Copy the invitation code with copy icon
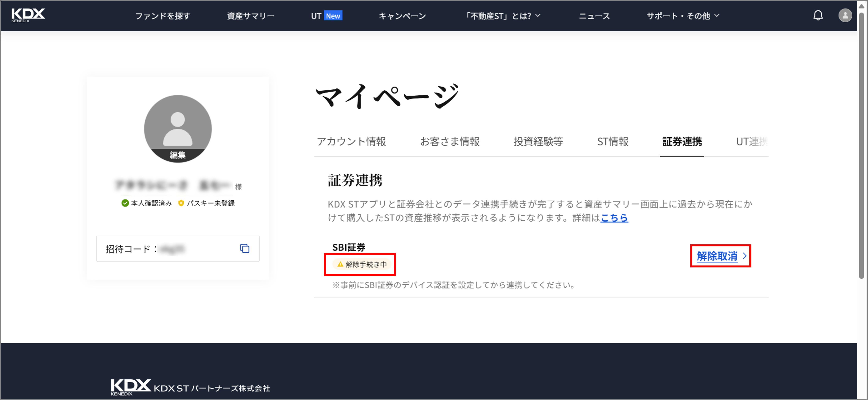 245,248
